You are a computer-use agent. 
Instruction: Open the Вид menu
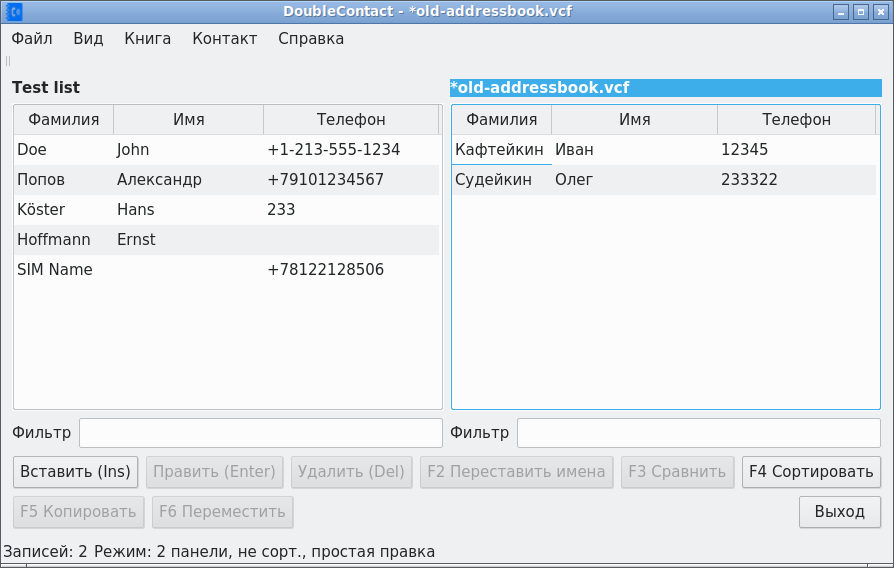88,39
